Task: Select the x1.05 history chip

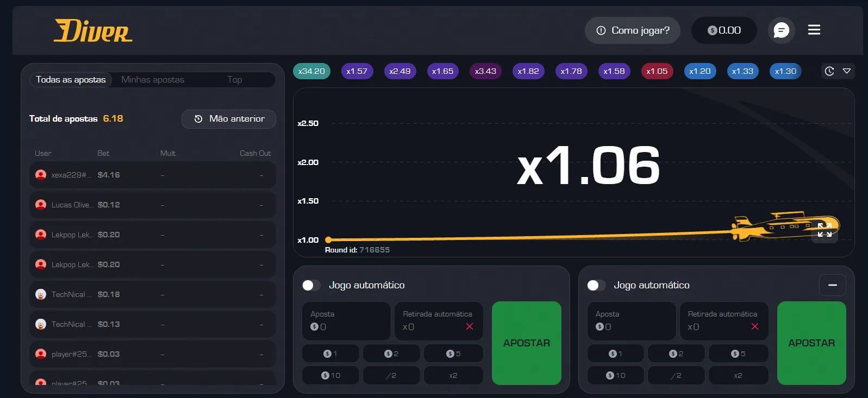Action: pos(657,71)
